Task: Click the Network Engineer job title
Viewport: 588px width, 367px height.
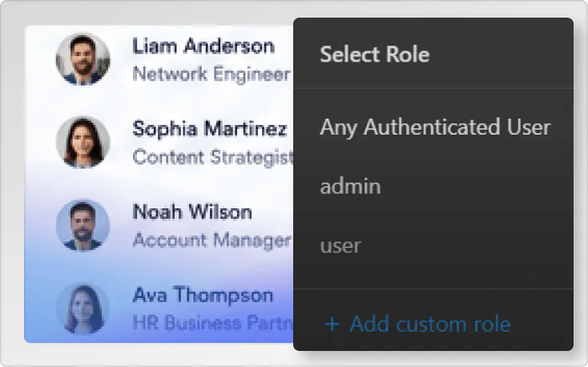Action: click(211, 74)
